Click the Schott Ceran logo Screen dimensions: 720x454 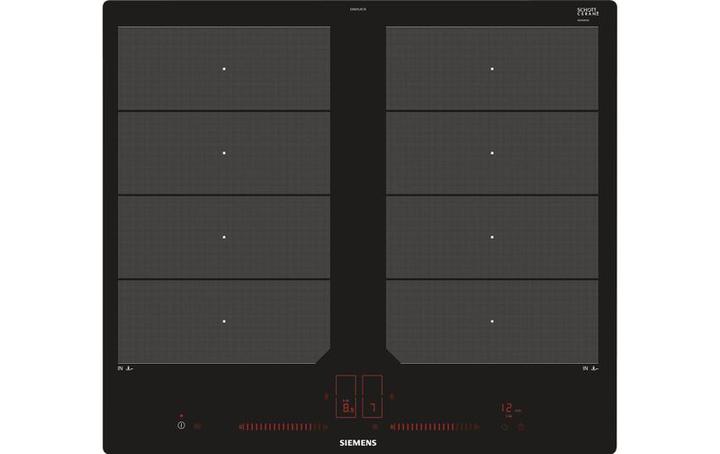click(x=587, y=12)
